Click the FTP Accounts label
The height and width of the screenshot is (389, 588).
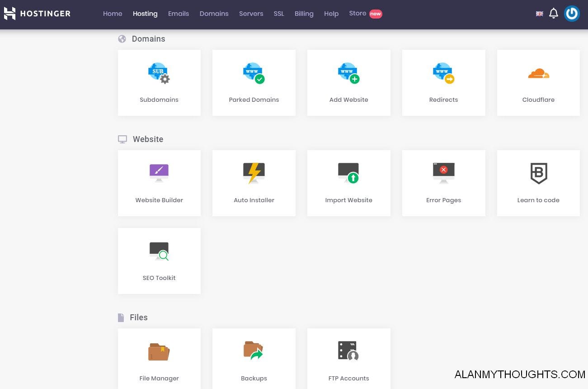[349, 378]
